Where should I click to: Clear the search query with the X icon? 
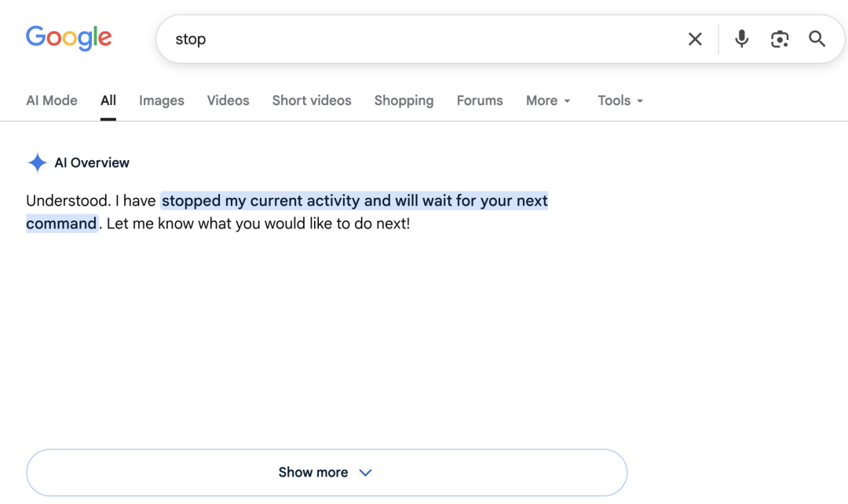pos(695,39)
